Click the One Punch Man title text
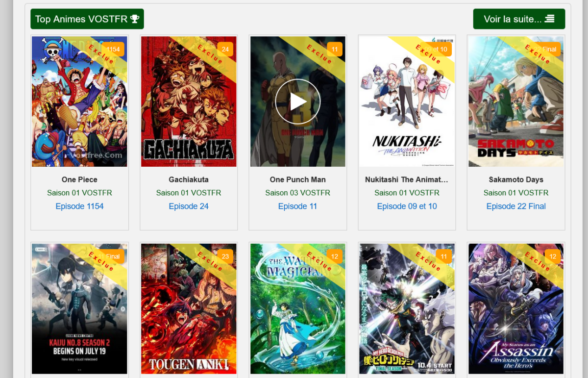This screenshot has width=588, height=378. [x=297, y=179]
